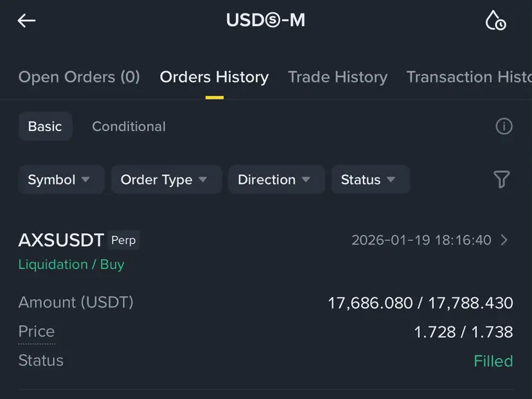Select the Orders History tab

click(214, 77)
